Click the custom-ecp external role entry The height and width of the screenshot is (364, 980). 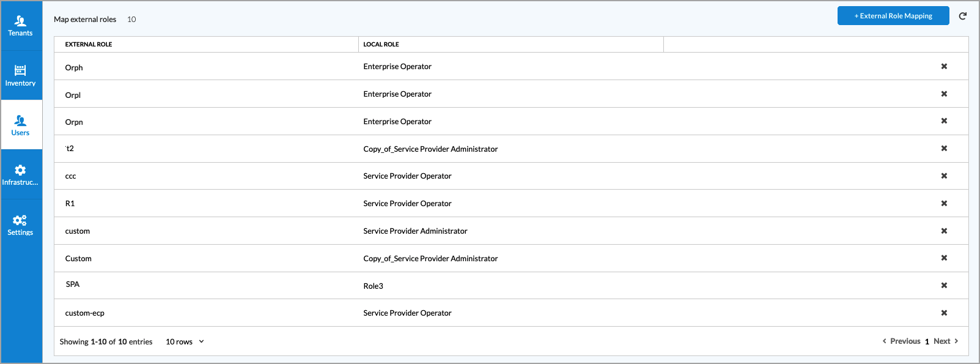84,313
